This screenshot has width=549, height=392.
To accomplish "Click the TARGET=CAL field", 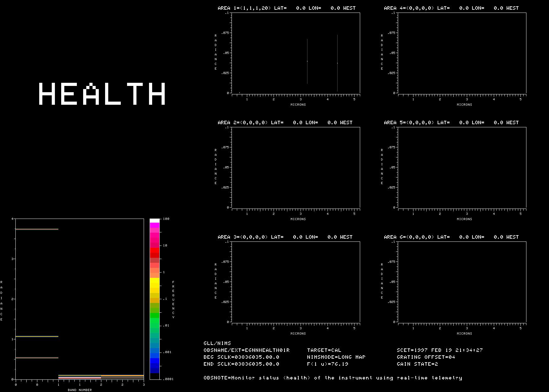I will pyautogui.click(x=324, y=350).
